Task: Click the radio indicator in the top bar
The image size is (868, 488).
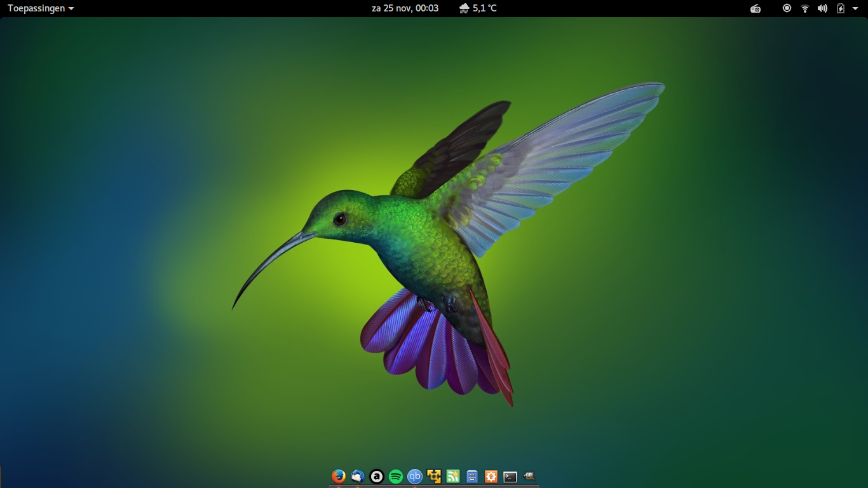Action: click(756, 8)
